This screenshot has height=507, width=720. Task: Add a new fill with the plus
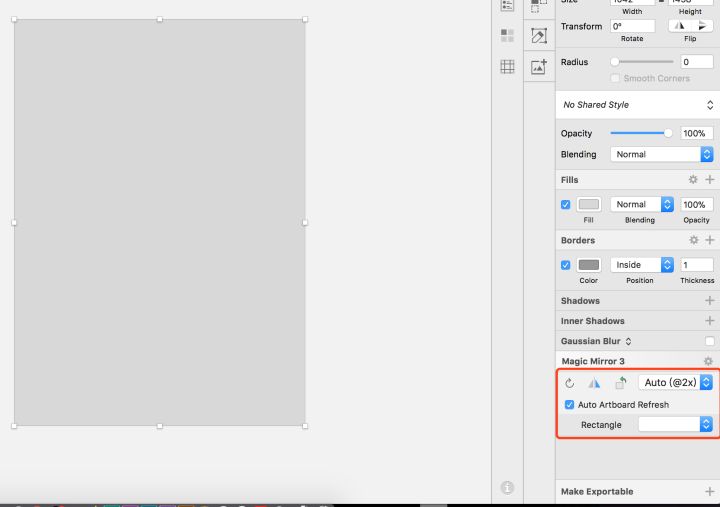coord(710,180)
